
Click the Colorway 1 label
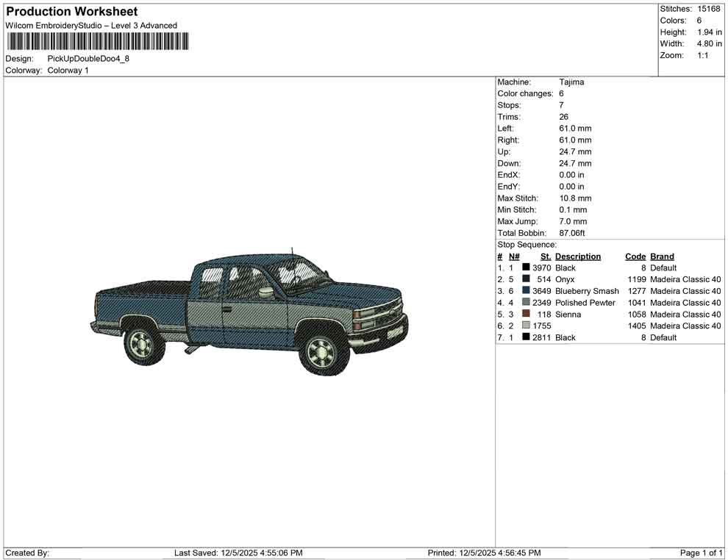[67, 71]
